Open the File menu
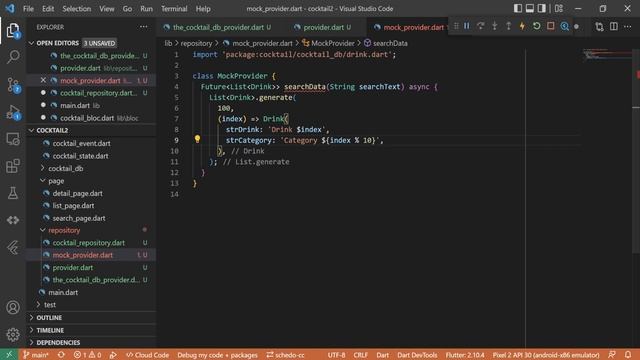The image size is (640, 360). coord(28,9)
